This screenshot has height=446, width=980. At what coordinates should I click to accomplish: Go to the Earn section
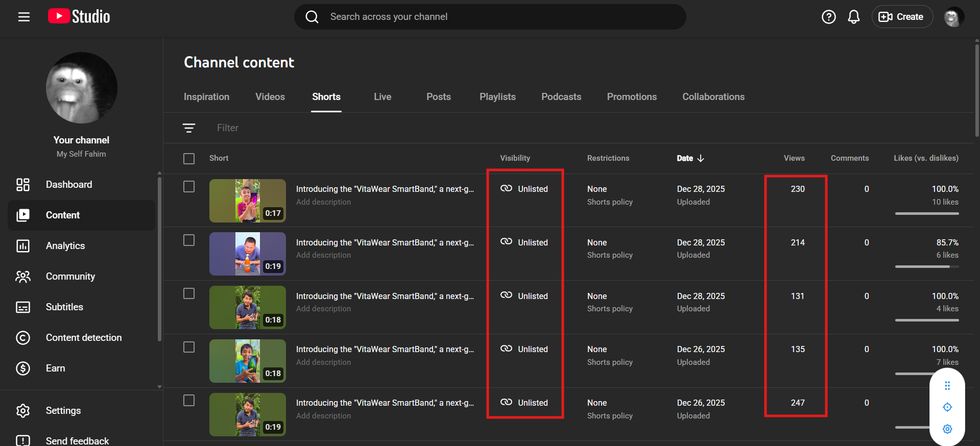click(x=55, y=368)
